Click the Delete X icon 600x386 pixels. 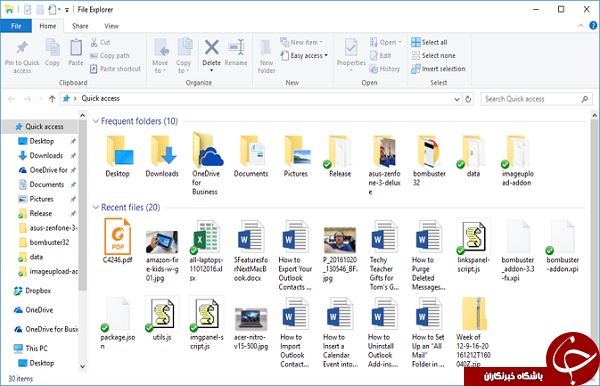pos(212,47)
